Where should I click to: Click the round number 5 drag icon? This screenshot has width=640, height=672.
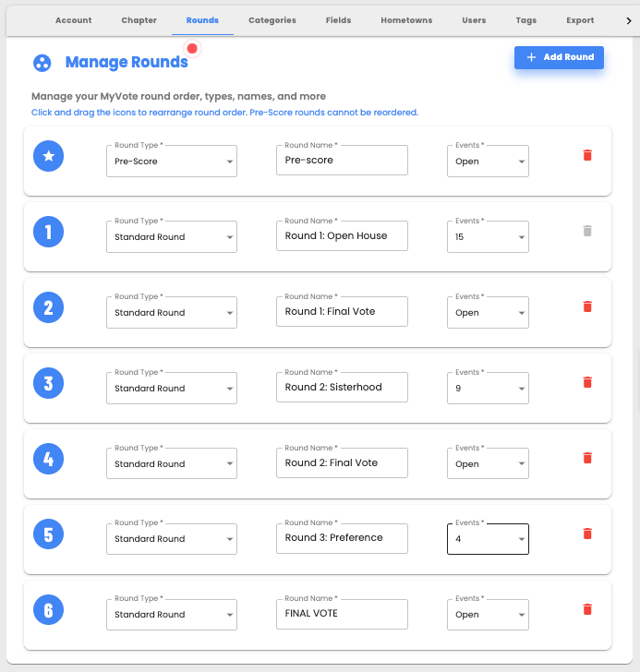click(x=48, y=534)
